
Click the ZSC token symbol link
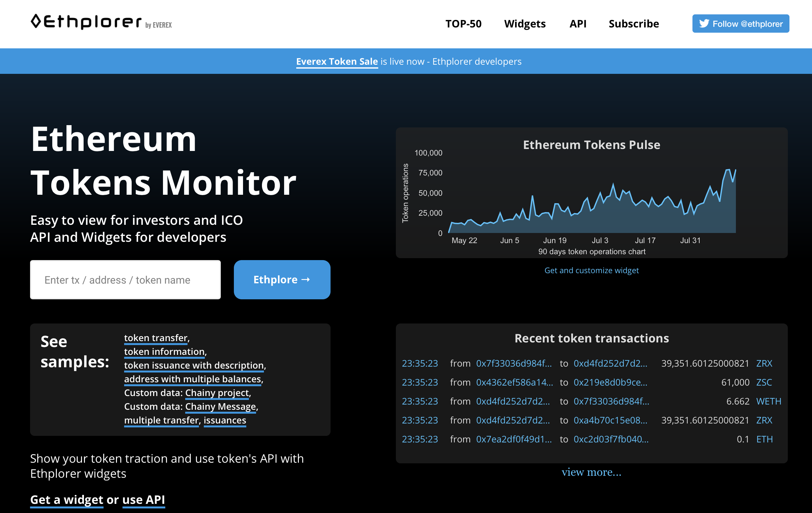764,382
